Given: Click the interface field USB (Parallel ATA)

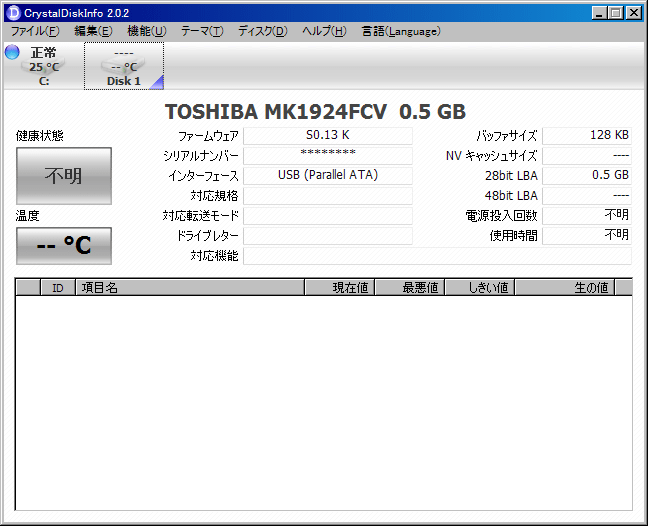Looking at the screenshot, I should pos(328,176).
